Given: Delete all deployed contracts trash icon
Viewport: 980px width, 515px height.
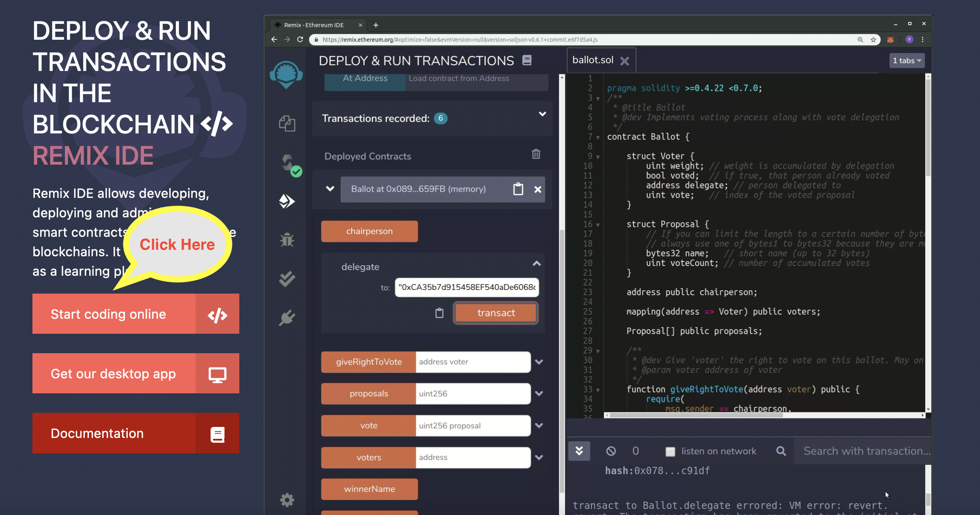Looking at the screenshot, I should [536, 154].
